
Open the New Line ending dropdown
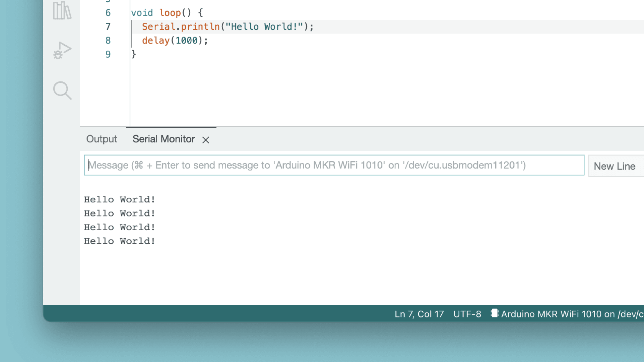[x=615, y=166]
